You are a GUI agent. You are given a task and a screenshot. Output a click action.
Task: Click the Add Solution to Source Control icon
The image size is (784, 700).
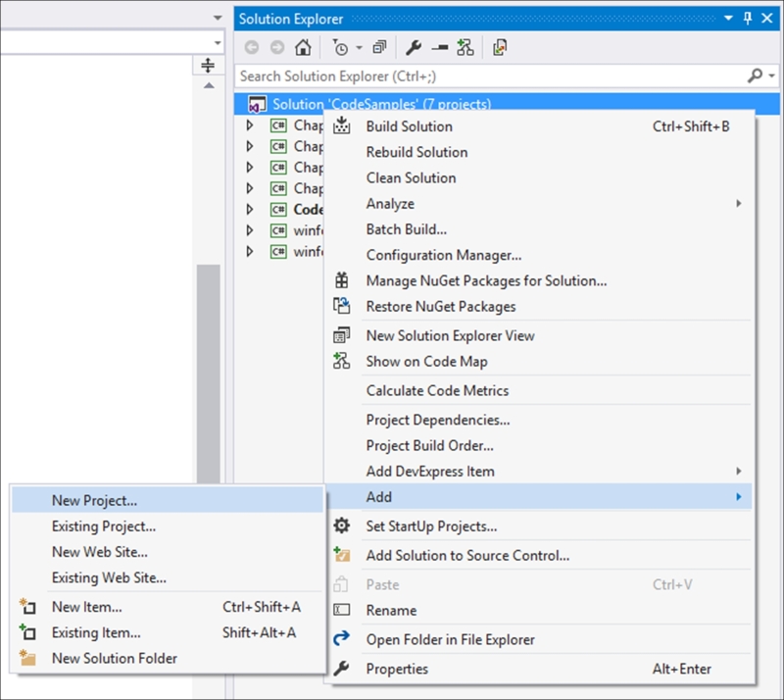pyautogui.click(x=342, y=554)
